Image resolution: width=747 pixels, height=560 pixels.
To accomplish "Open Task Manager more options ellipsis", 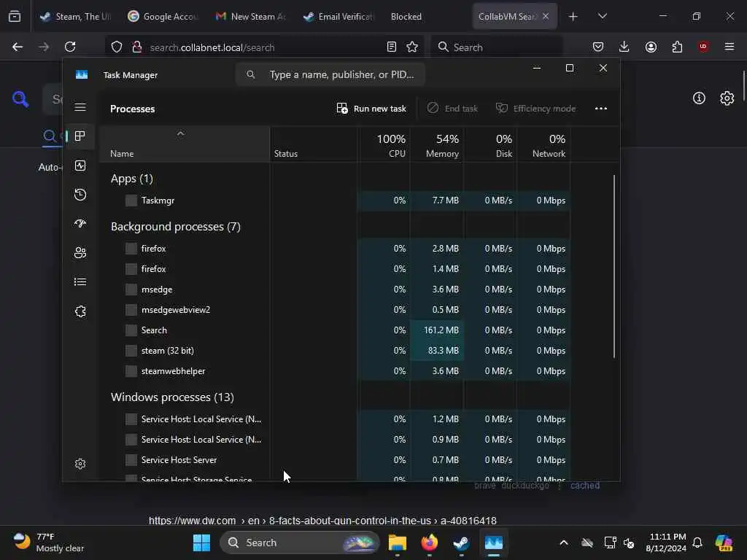I will click(601, 109).
